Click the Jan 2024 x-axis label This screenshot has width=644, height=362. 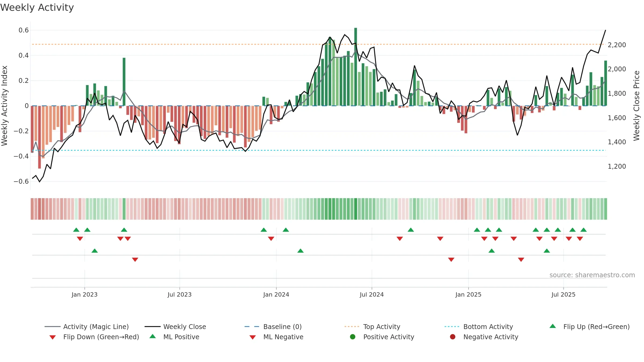[276, 294]
